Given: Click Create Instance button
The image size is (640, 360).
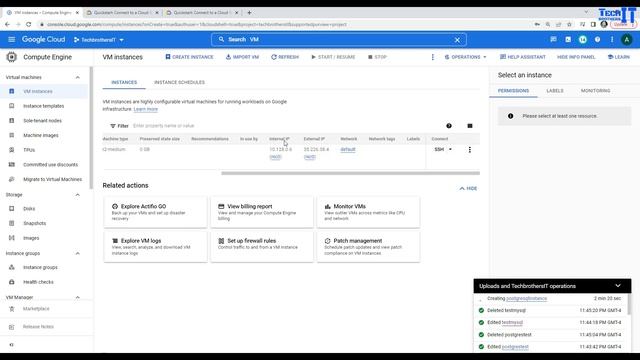Looking at the screenshot, I should click(x=189, y=57).
